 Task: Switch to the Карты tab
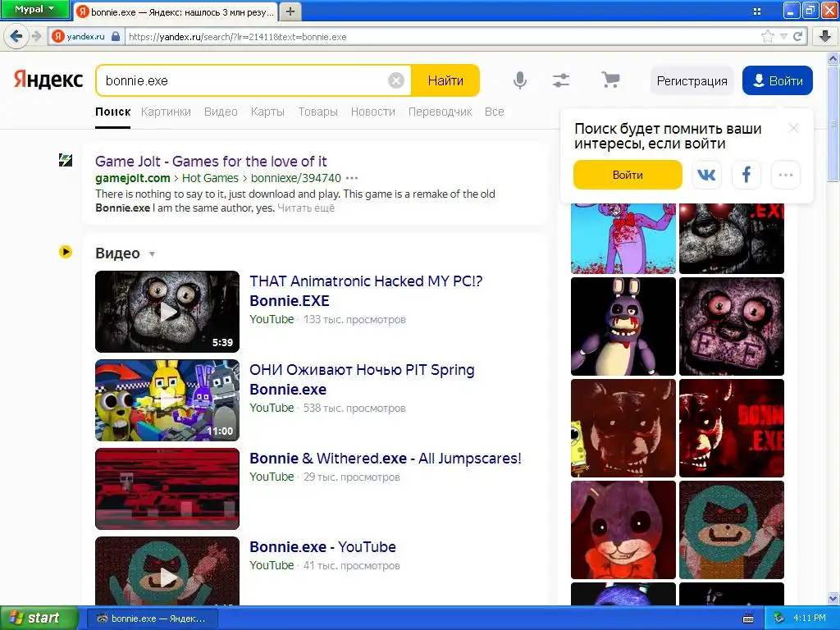coord(267,112)
